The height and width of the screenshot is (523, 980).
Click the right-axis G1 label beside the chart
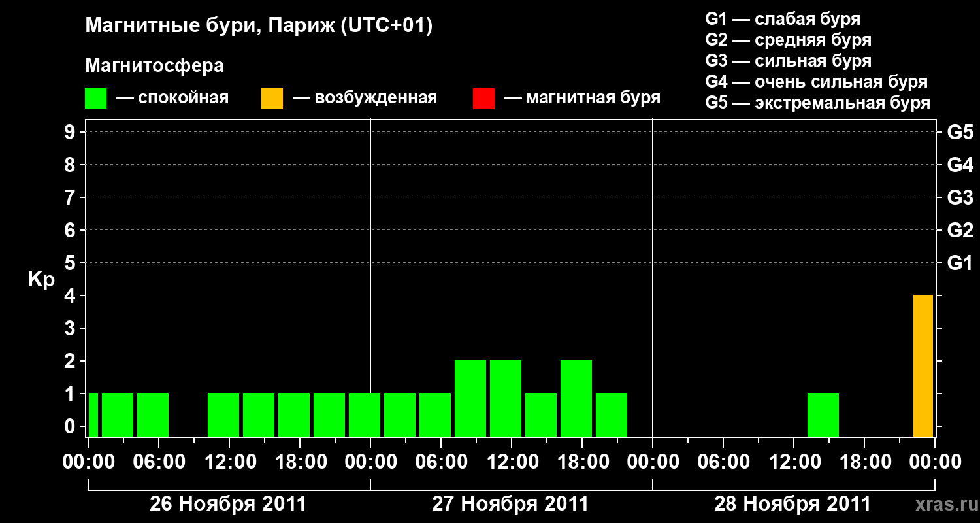(x=960, y=263)
